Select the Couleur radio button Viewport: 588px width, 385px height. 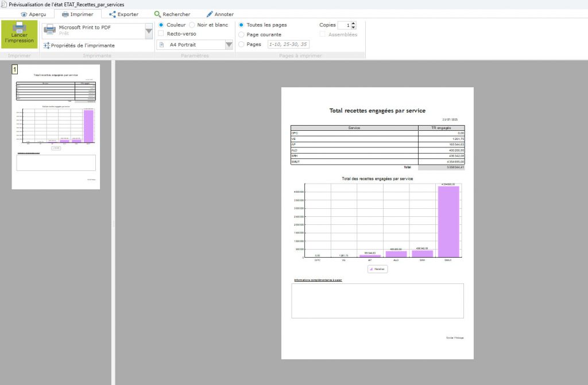(x=161, y=25)
